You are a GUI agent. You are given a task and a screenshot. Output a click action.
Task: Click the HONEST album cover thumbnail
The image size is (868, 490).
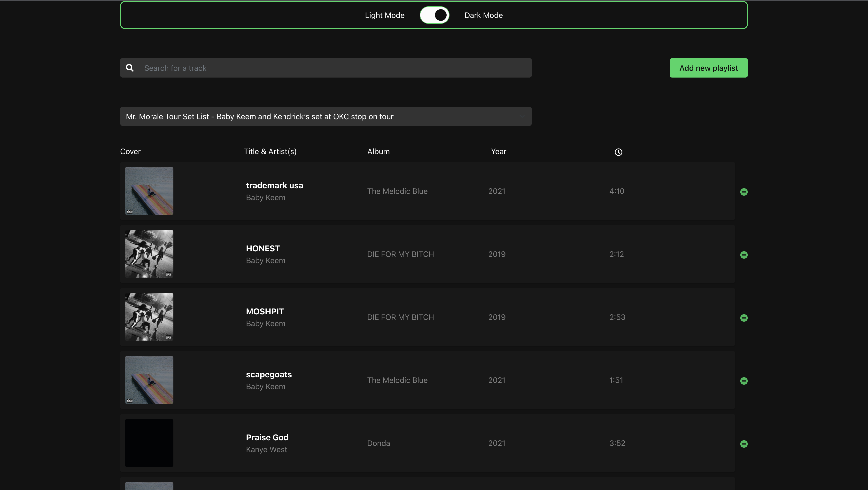coord(149,254)
